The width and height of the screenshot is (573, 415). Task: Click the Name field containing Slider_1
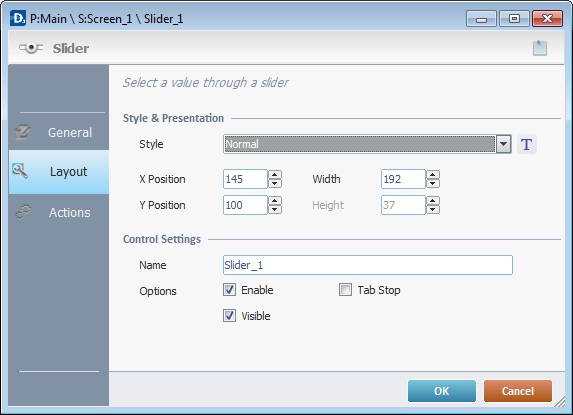pyautogui.click(x=368, y=265)
